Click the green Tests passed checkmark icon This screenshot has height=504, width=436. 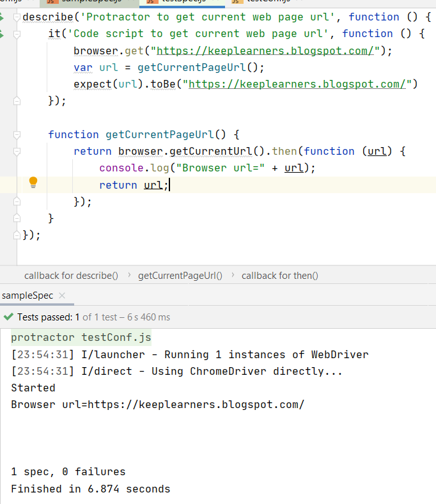click(x=8, y=317)
